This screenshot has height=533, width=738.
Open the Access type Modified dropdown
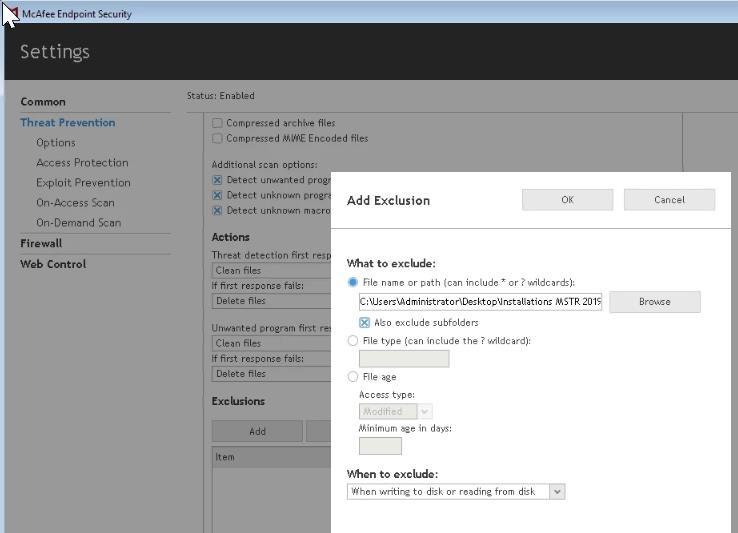[395, 412]
